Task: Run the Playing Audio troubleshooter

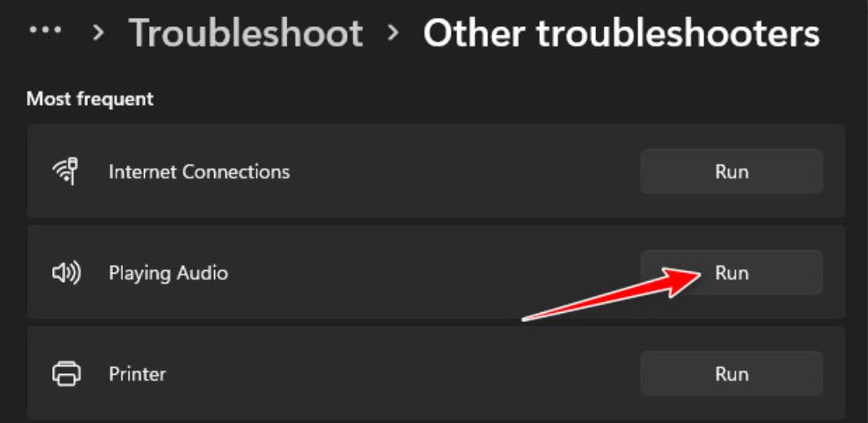Action: (732, 273)
